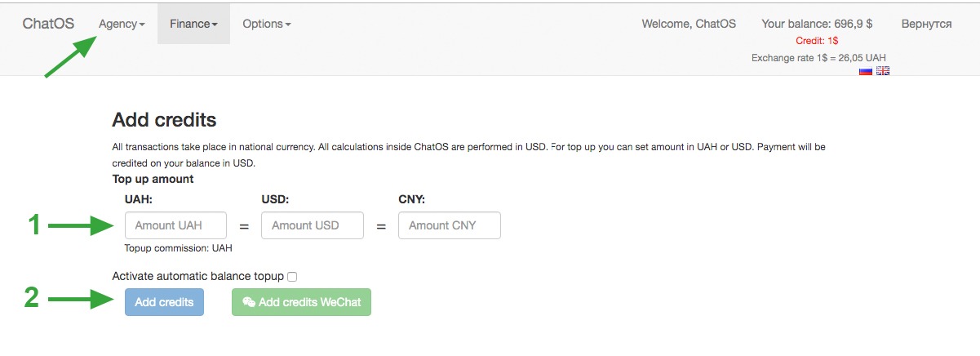Expand the Finance dropdown menu
The height and width of the screenshot is (356, 980).
tap(193, 24)
